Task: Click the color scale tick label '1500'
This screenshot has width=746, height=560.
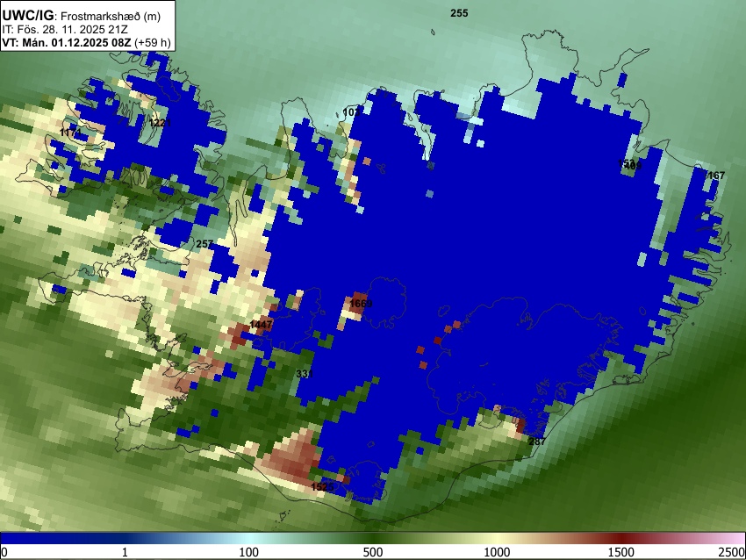Action: tap(621, 552)
